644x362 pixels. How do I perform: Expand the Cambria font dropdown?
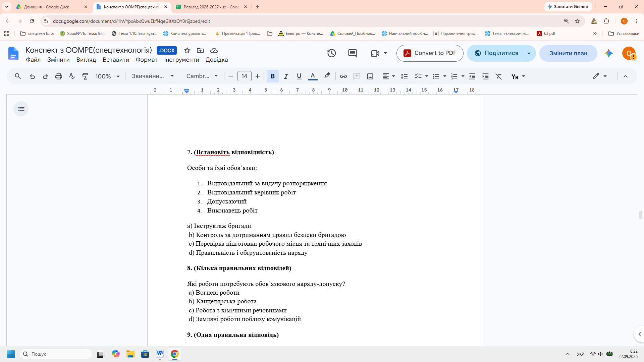[202, 76]
